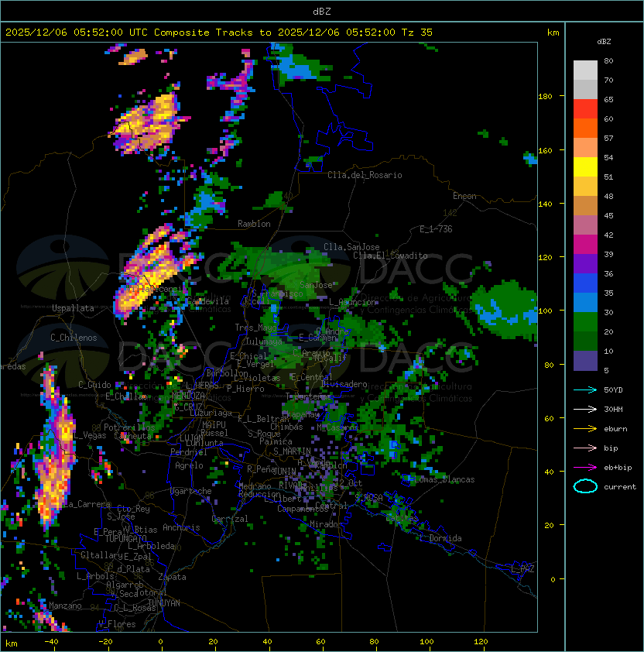Image resolution: width=644 pixels, height=652 pixels.
Task: Click the 'L_Dormida' map label
Action: click(440, 538)
